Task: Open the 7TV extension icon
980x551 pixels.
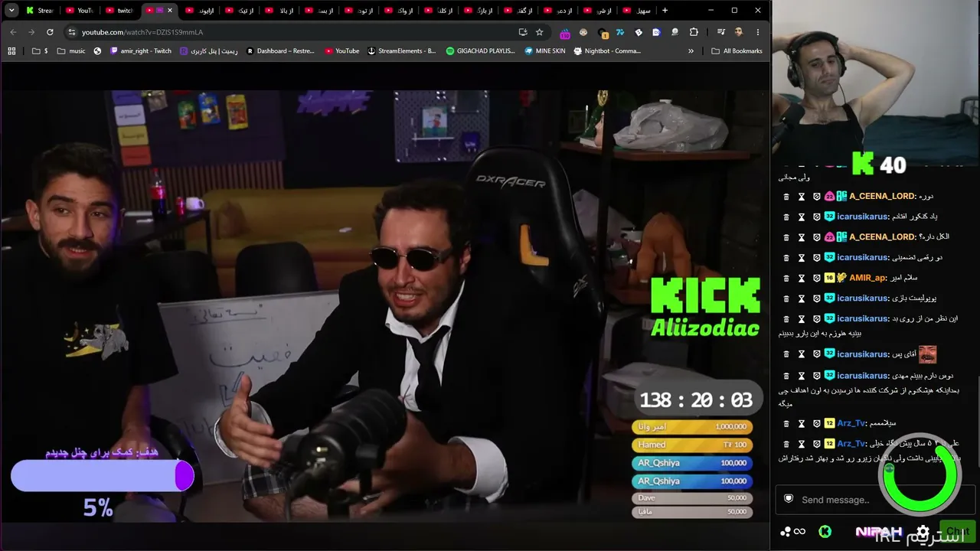Action: pos(620,32)
